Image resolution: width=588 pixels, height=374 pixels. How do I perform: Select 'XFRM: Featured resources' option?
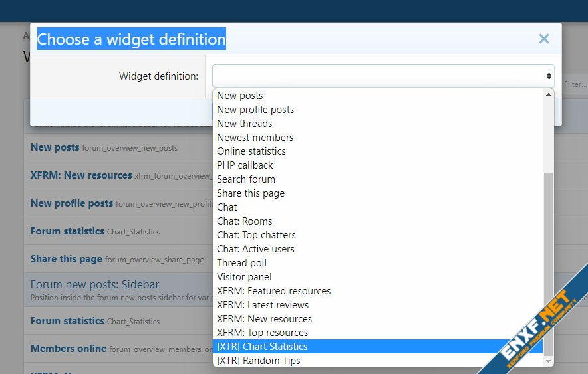point(273,291)
